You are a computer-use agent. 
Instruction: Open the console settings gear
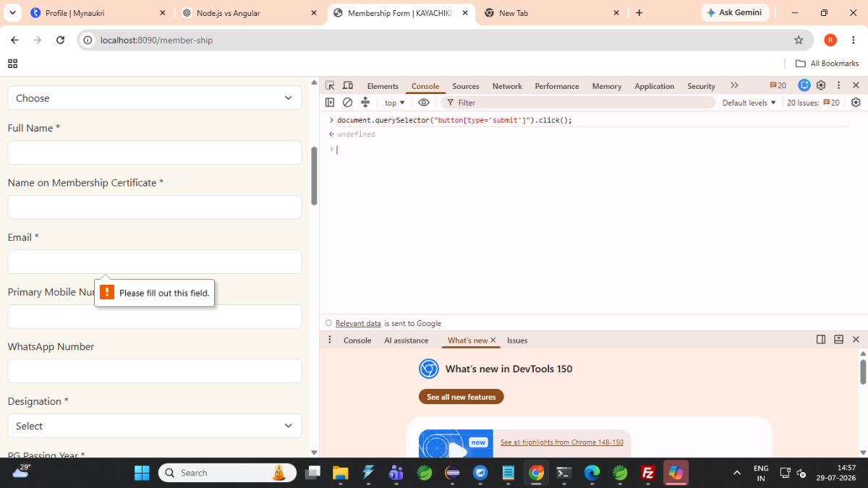(x=856, y=103)
